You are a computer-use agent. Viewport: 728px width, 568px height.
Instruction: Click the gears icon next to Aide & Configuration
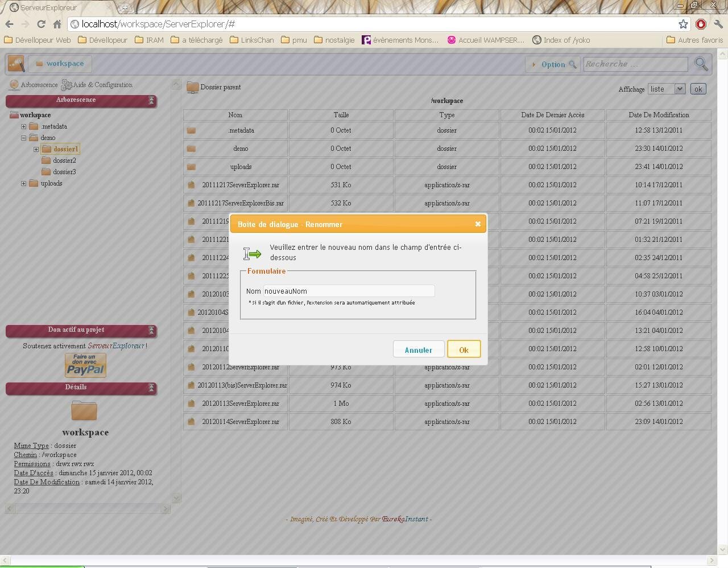coord(67,84)
